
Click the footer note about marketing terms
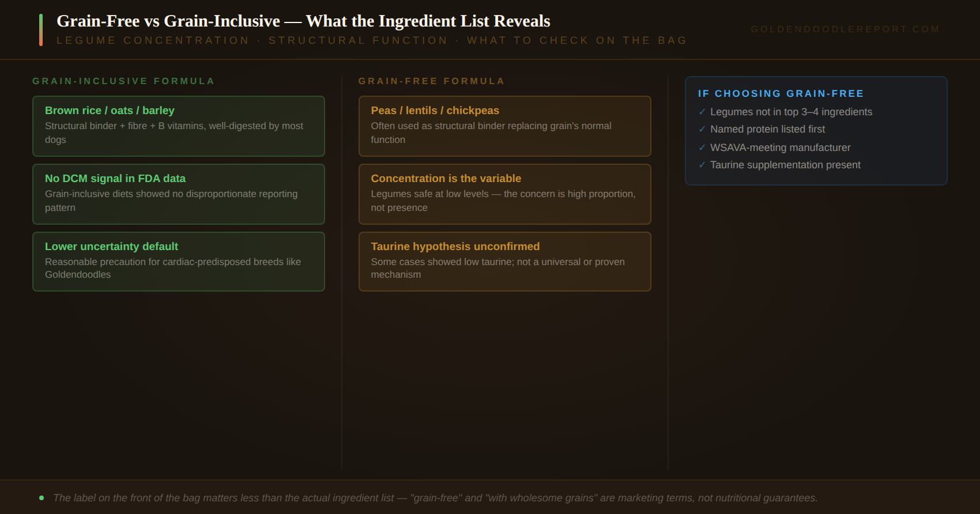click(435, 498)
